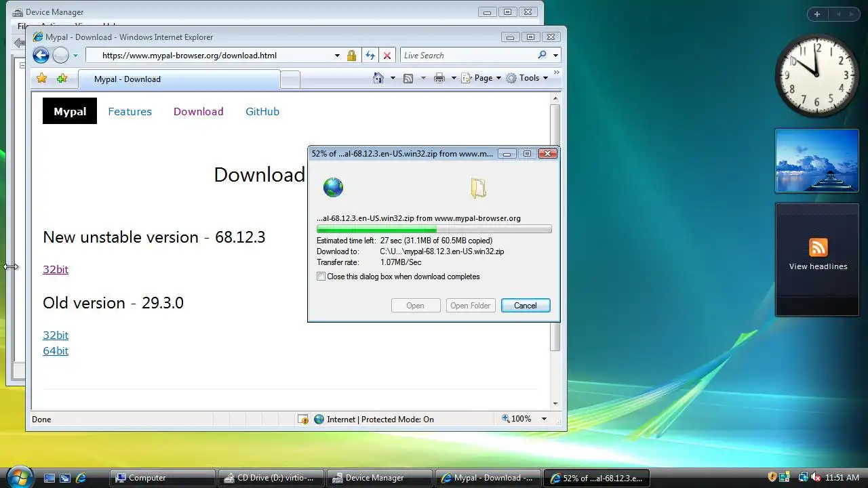The image size is (868, 488).
Task: Click the Print toolbar icon
Action: (x=439, y=78)
